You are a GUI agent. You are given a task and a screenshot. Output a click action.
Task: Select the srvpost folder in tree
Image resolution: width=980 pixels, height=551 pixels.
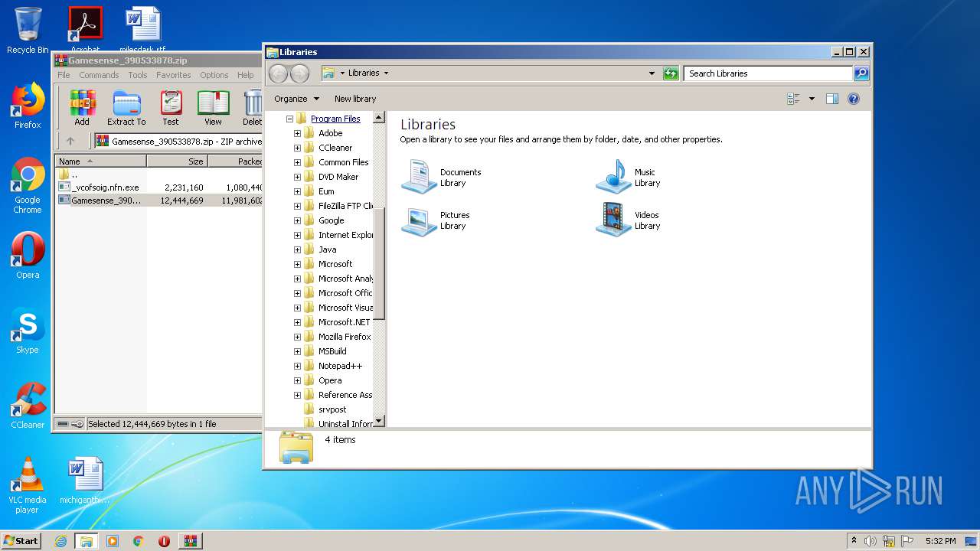pos(332,409)
